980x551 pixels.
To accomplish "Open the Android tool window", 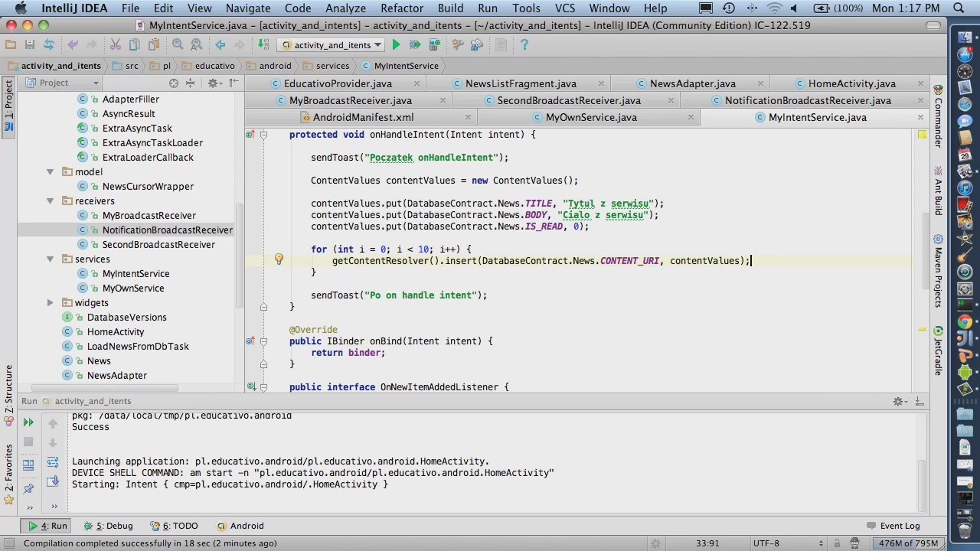I will [x=240, y=527].
